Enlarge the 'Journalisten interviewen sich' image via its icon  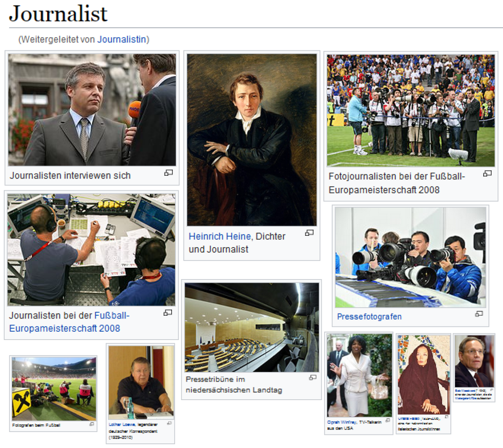coord(169,173)
